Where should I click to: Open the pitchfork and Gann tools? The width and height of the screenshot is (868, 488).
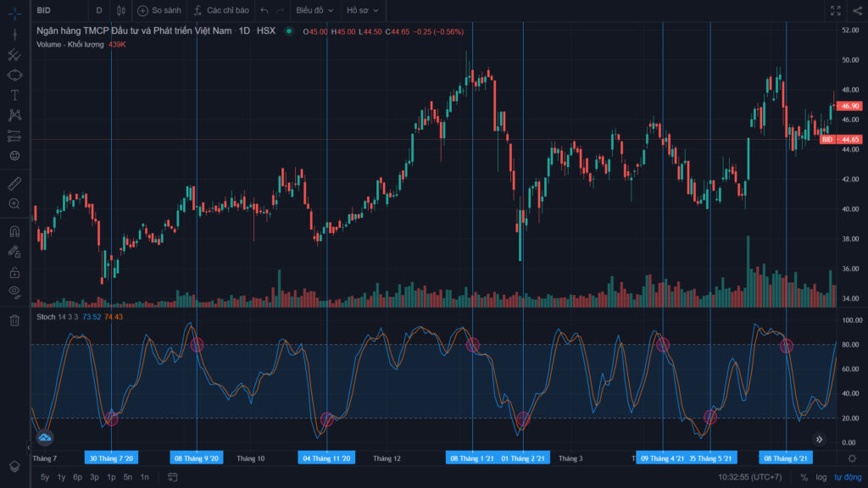click(15, 55)
